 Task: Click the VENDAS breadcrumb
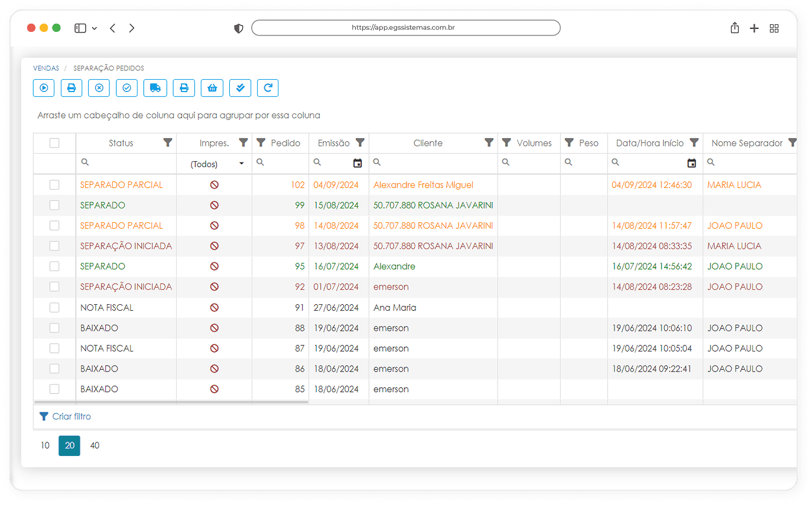pos(46,69)
